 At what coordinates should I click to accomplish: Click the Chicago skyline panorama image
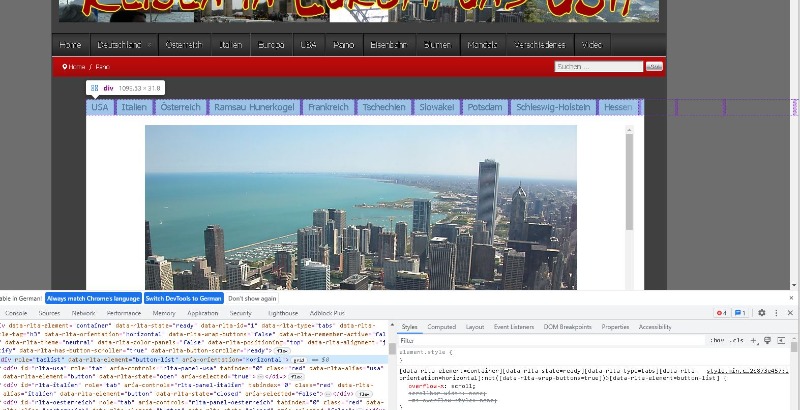pos(361,207)
